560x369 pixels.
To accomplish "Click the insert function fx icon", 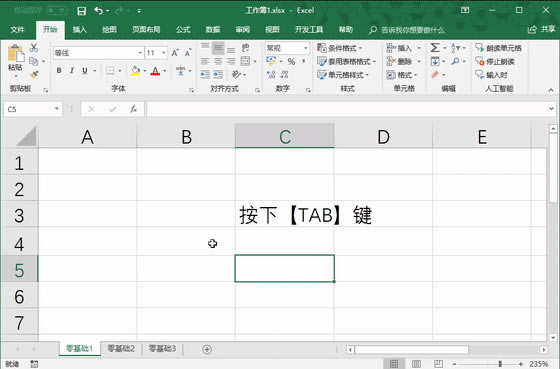I will pyautogui.click(x=134, y=109).
